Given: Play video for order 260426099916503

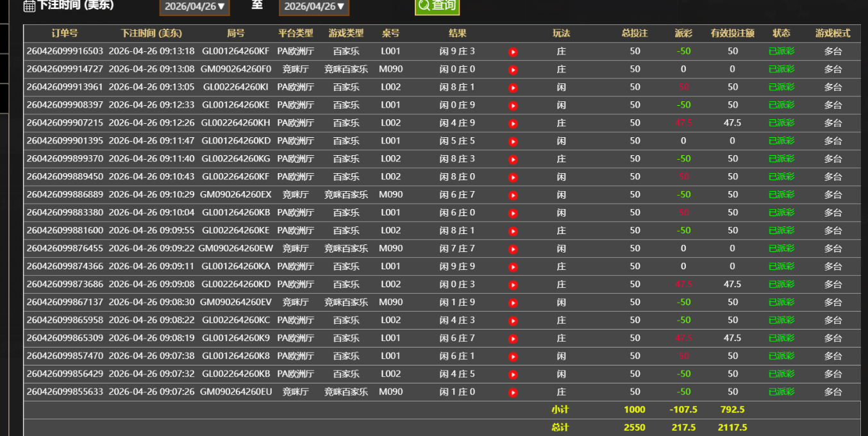Looking at the screenshot, I should [513, 52].
